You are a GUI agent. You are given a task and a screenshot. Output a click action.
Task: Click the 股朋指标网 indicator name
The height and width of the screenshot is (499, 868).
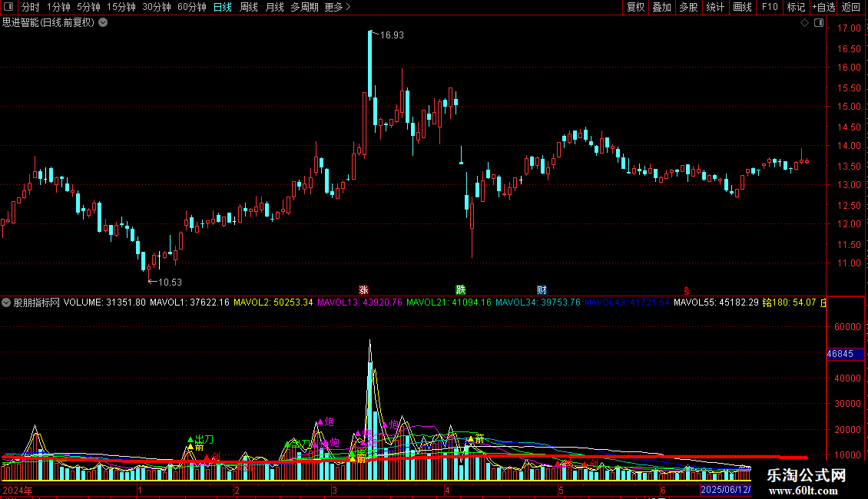37,302
